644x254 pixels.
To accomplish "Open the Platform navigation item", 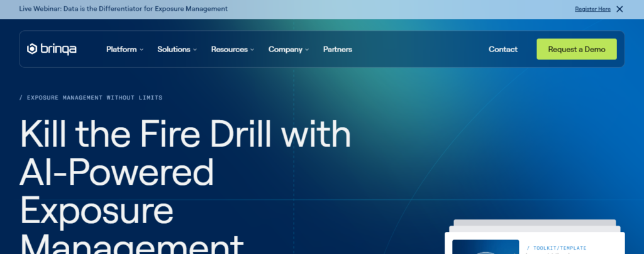I will (121, 49).
